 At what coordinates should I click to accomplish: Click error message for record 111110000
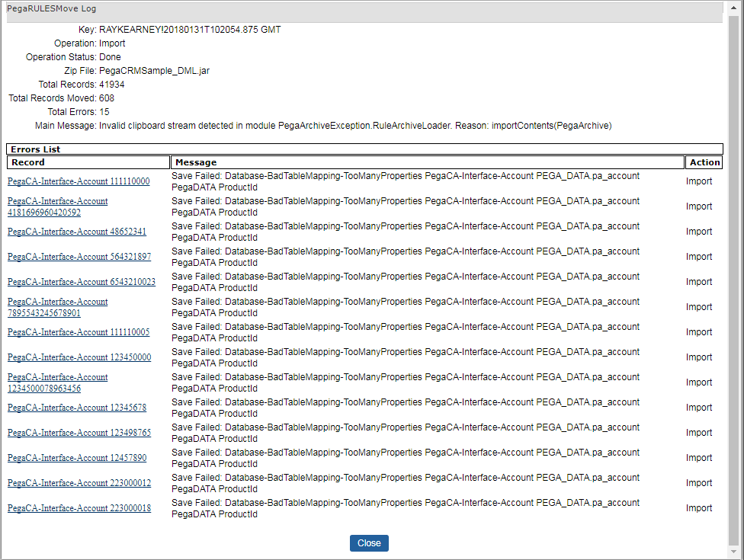tap(406, 181)
